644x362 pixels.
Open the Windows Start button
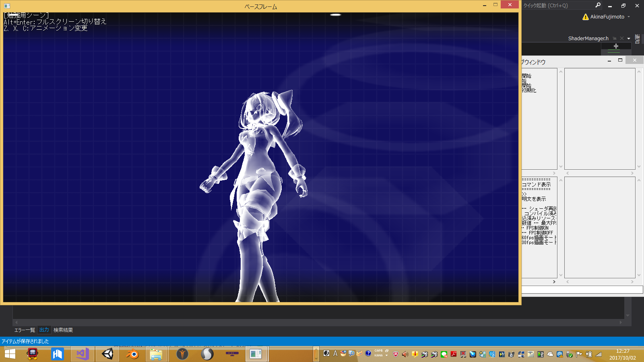pyautogui.click(x=10, y=354)
